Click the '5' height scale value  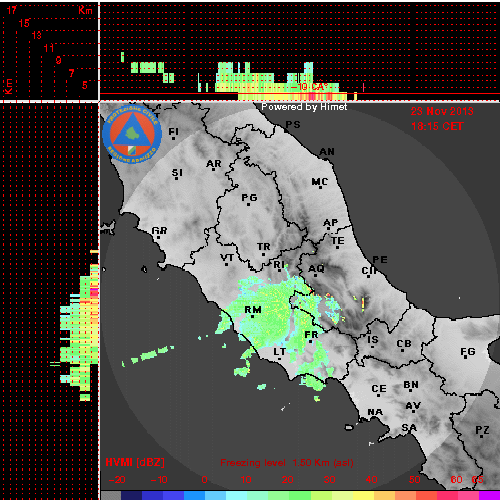pyautogui.click(x=85, y=85)
